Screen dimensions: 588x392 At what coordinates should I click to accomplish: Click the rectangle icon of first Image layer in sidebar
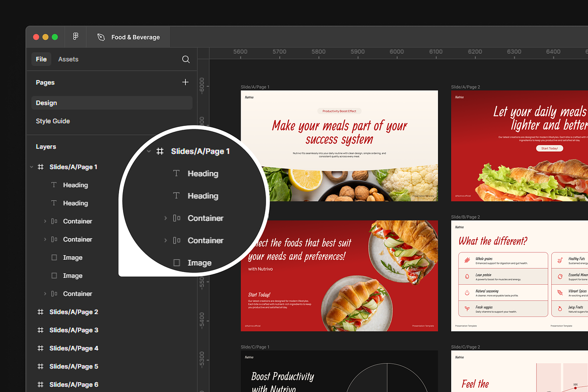54,258
